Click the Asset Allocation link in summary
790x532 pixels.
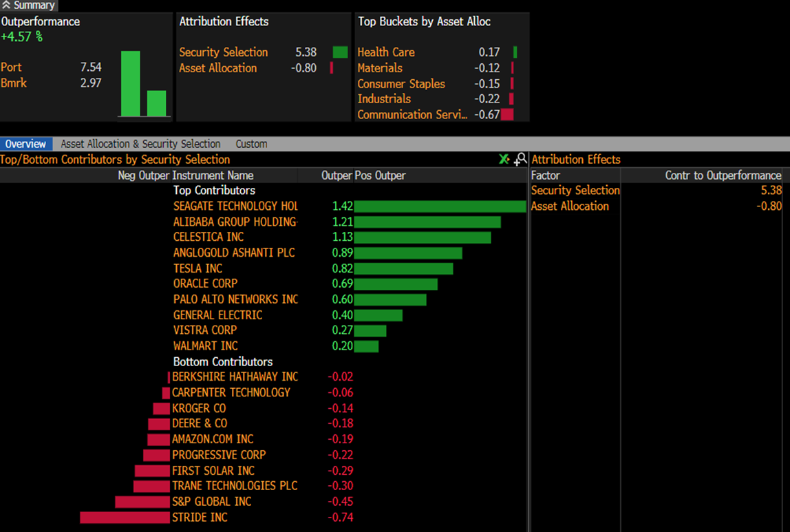coord(217,68)
